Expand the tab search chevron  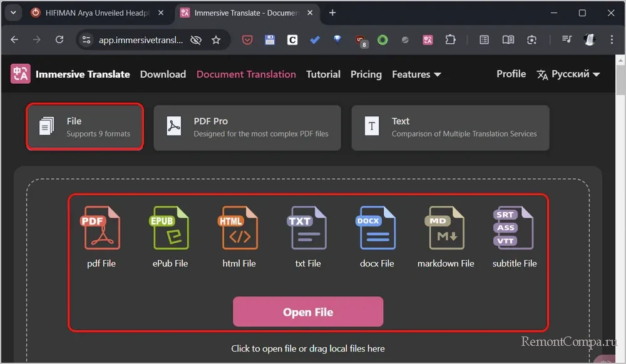click(x=13, y=13)
